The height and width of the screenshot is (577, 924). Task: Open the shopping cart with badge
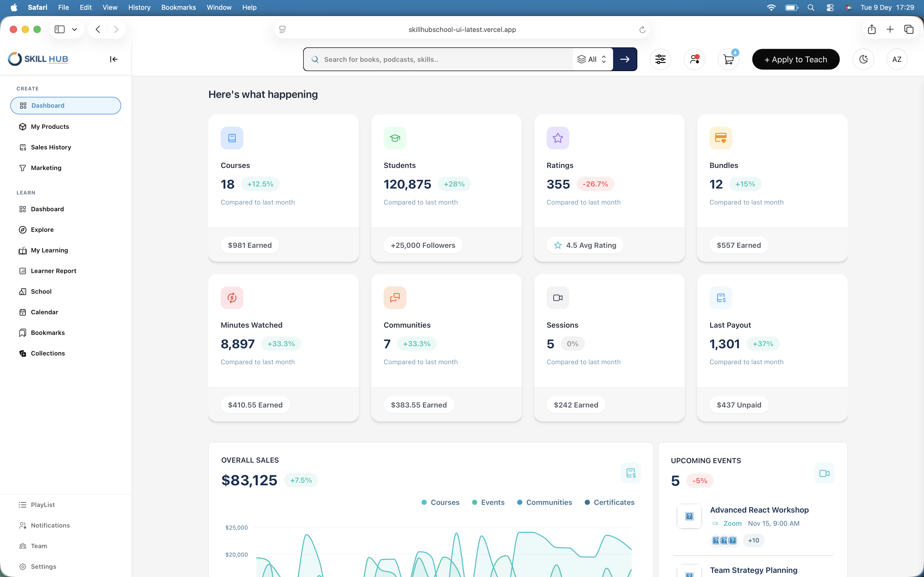coord(729,59)
